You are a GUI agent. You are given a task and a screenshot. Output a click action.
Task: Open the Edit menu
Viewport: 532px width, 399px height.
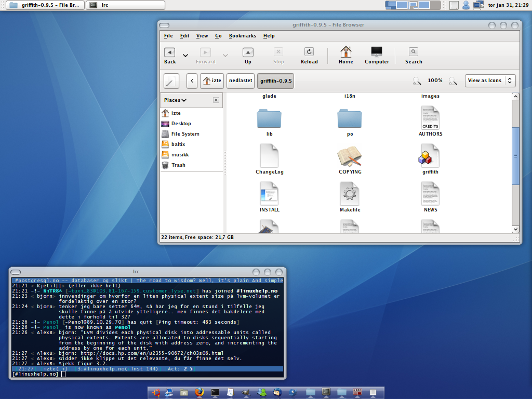pos(184,36)
